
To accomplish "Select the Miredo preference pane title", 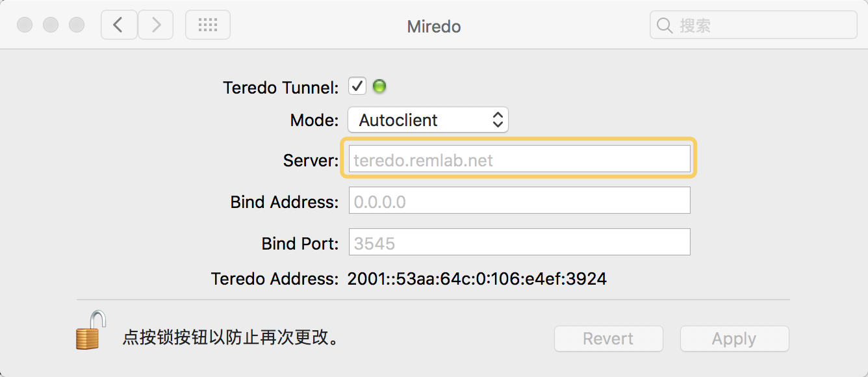I will tap(433, 27).
